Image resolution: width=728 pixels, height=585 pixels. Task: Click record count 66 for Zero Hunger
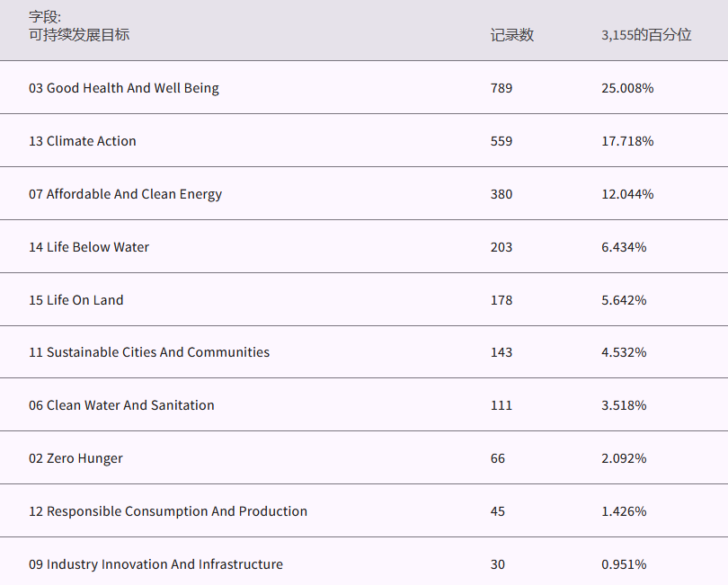498,458
